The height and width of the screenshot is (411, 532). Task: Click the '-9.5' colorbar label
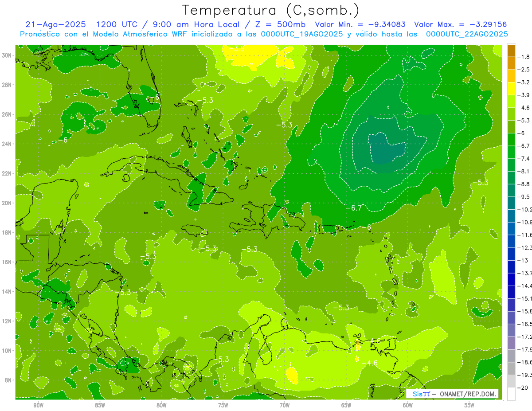(x=524, y=196)
